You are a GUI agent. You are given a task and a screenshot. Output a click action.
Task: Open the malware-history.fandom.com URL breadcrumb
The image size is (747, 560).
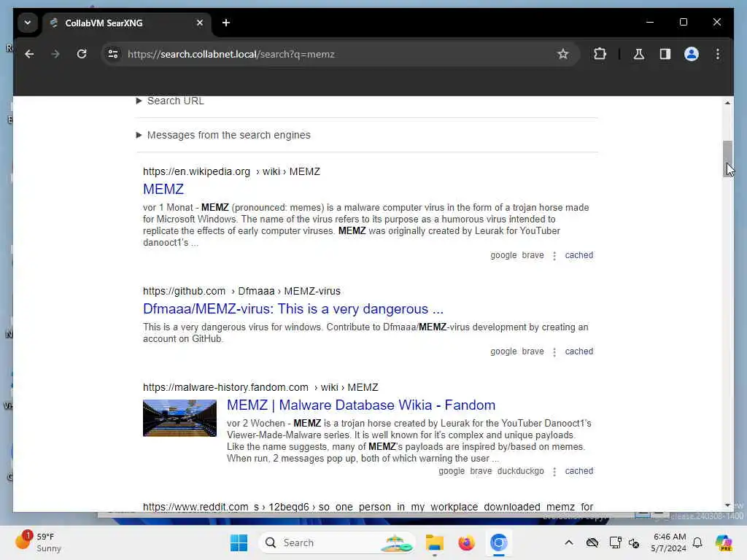tap(260, 387)
